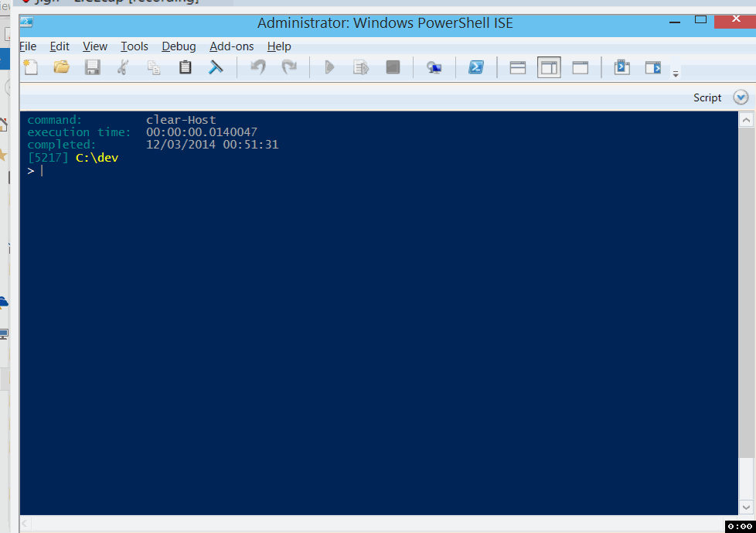Click the [5217] history number
Screen dimensions: 756x533
(x=48, y=158)
